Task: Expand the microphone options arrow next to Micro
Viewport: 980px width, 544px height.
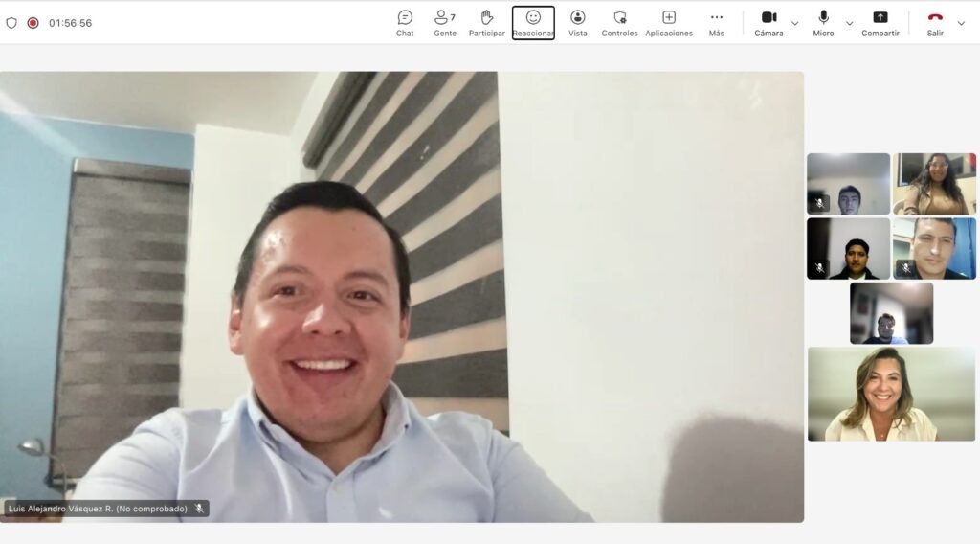Action: (849, 23)
